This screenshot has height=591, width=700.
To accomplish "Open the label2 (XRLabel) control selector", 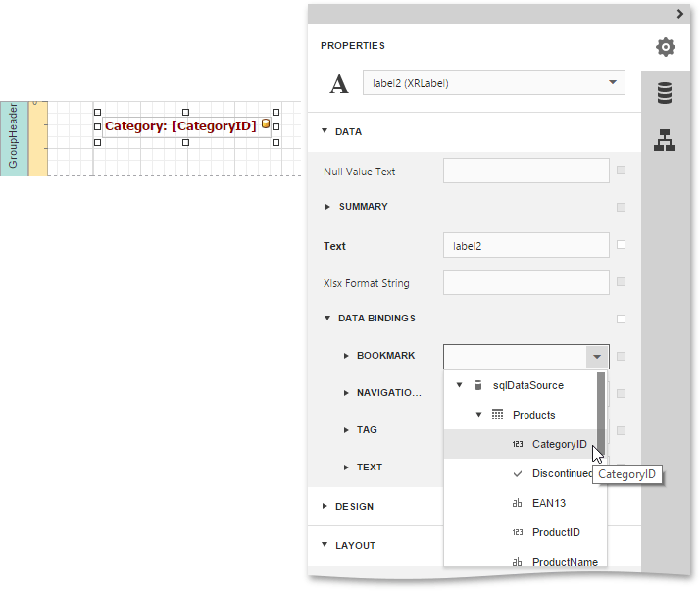I will [494, 82].
